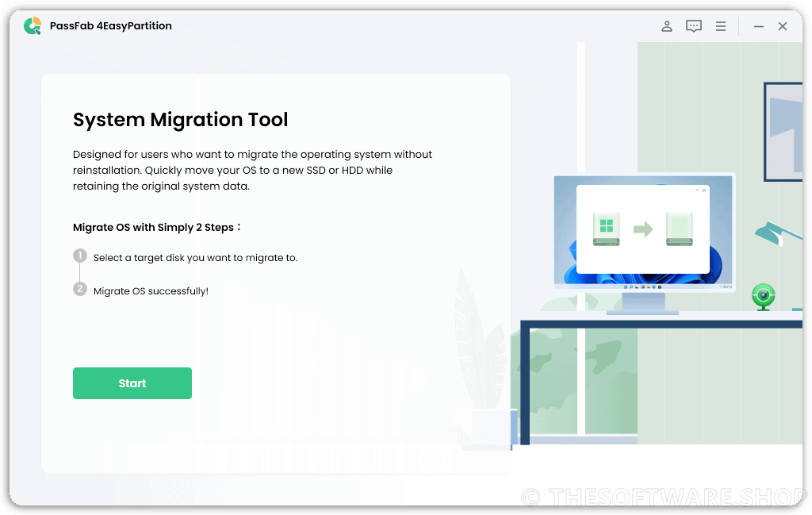Click 'Select a target disk' step text

[195, 258]
